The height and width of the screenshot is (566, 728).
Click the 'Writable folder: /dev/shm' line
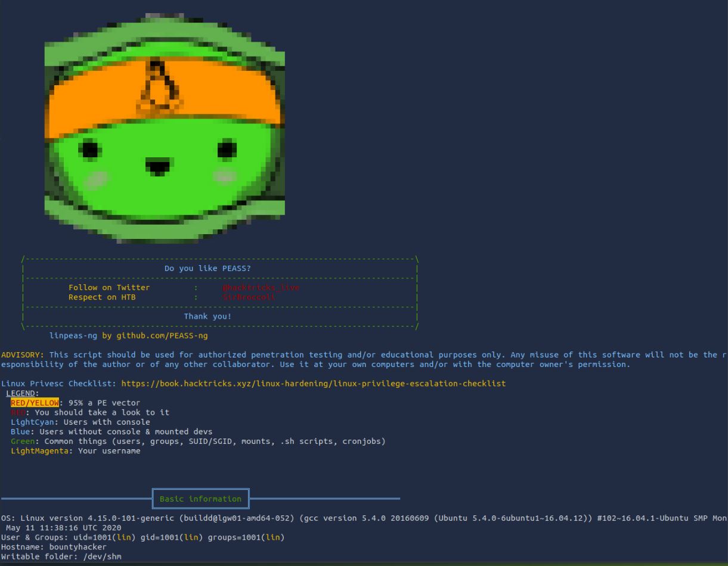(x=61, y=556)
